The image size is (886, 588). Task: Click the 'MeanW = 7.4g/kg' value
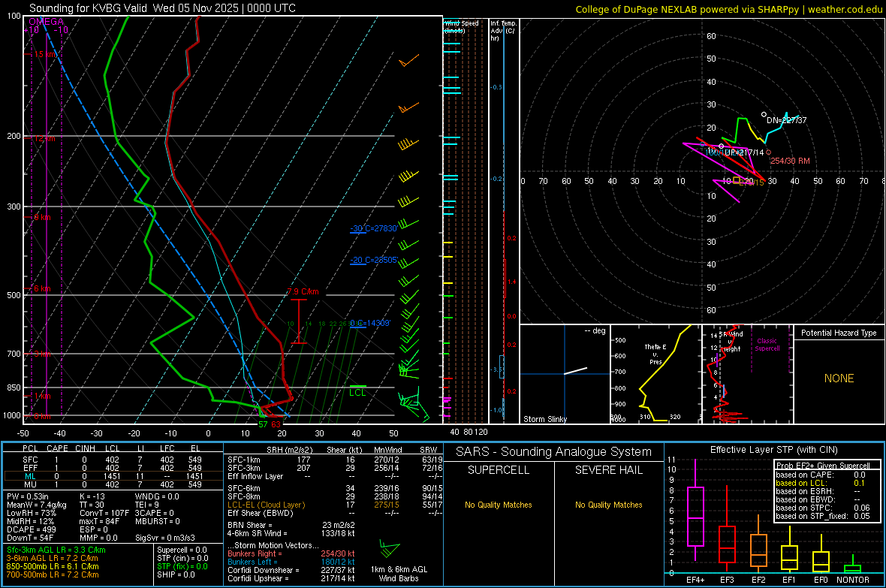tap(36, 505)
